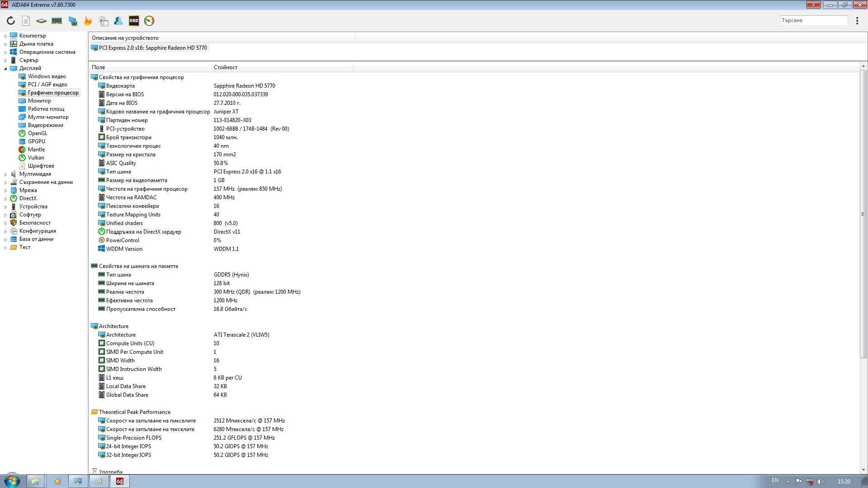Image resolution: width=868 pixels, height=488 pixels.
Task: Expand the Дънна платка tree node
Action: [x=5, y=44]
